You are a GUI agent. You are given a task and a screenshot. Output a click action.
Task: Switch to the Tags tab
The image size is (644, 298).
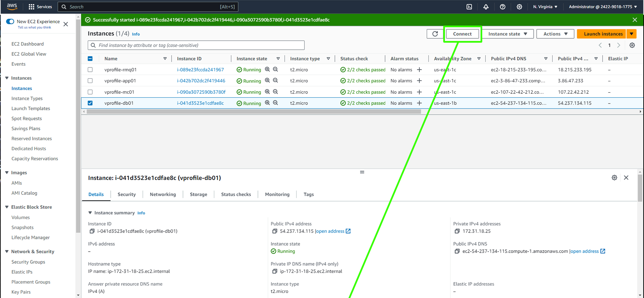click(x=309, y=195)
